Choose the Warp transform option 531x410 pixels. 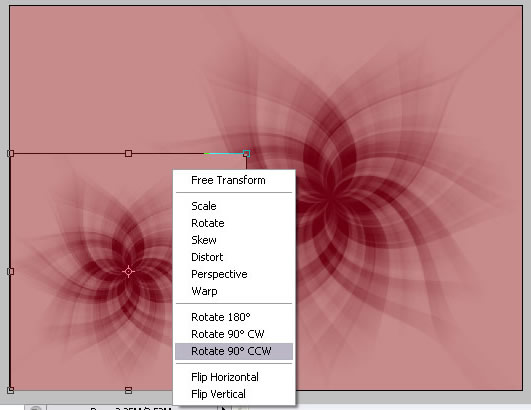click(x=234, y=291)
